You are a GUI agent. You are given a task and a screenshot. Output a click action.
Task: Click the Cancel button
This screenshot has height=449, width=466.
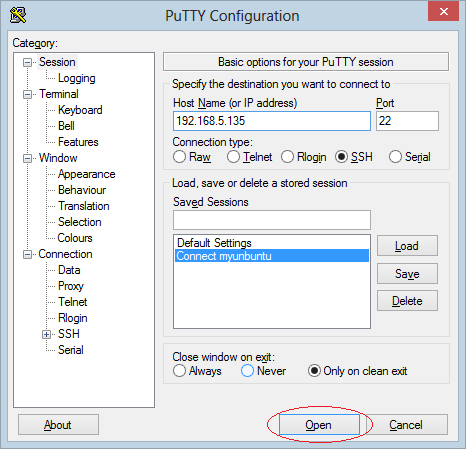point(407,425)
